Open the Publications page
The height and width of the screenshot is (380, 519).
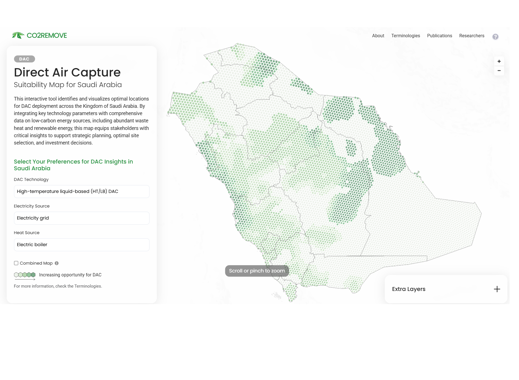pyautogui.click(x=439, y=36)
